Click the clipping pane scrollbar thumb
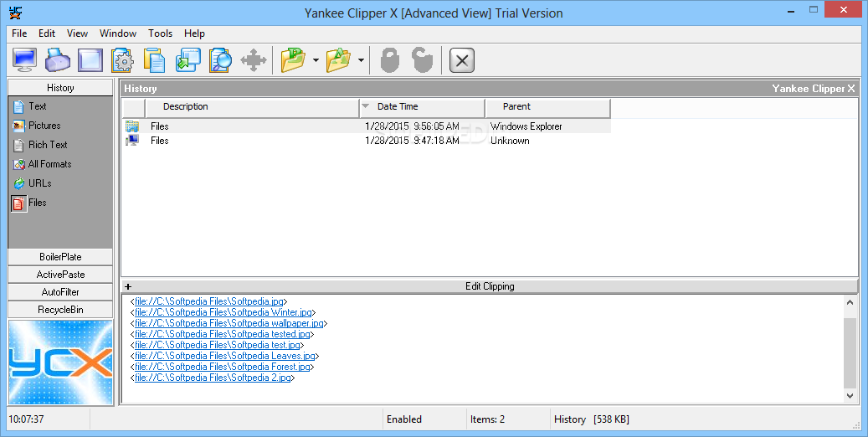 [x=850, y=352]
